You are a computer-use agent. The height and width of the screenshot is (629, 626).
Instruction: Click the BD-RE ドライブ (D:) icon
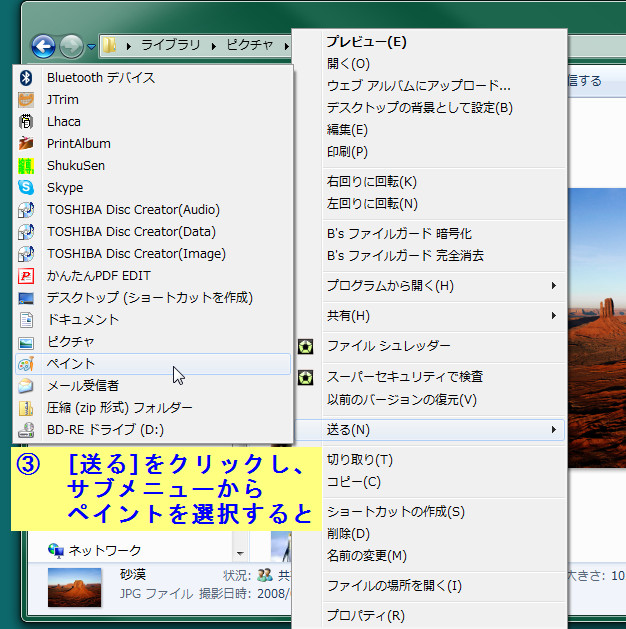coord(27,430)
